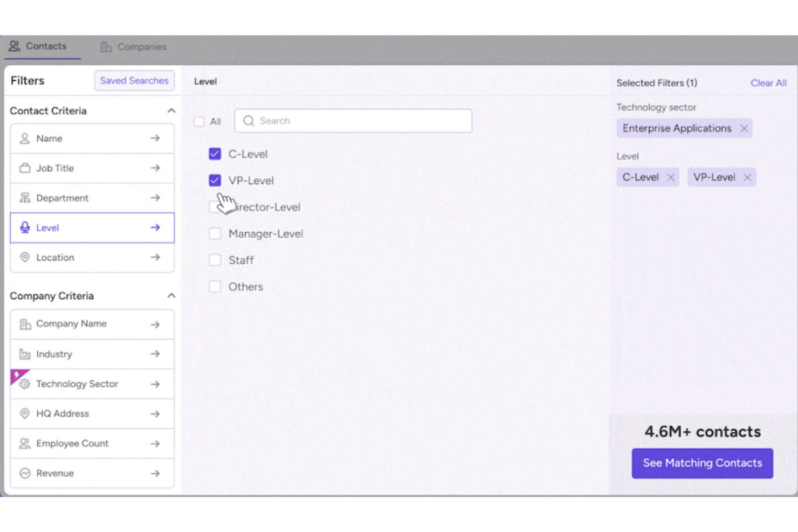798x532 pixels.
Task: Click the arrow on the HQ Address row
Action: [155, 414]
